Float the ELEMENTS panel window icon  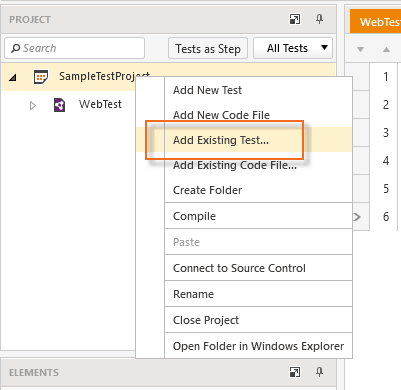295,372
